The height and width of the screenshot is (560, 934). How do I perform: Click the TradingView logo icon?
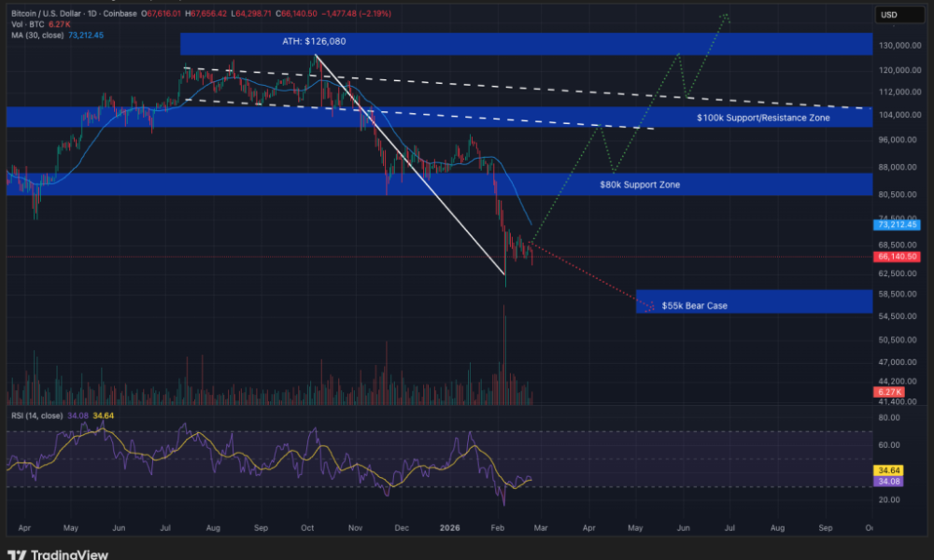pos(17,554)
